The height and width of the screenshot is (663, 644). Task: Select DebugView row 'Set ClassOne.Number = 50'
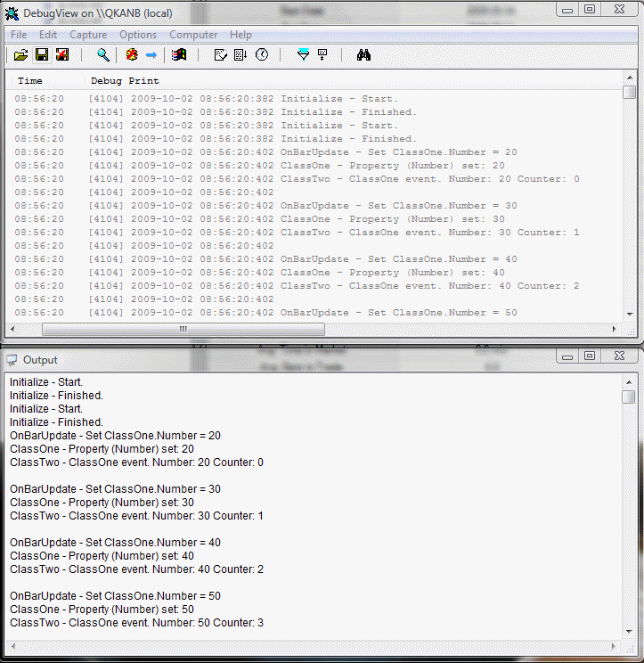click(x=314, y=313)
